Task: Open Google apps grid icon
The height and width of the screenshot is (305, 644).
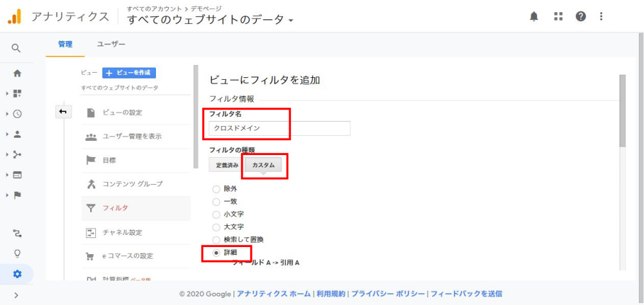Action: pos(558,17)
